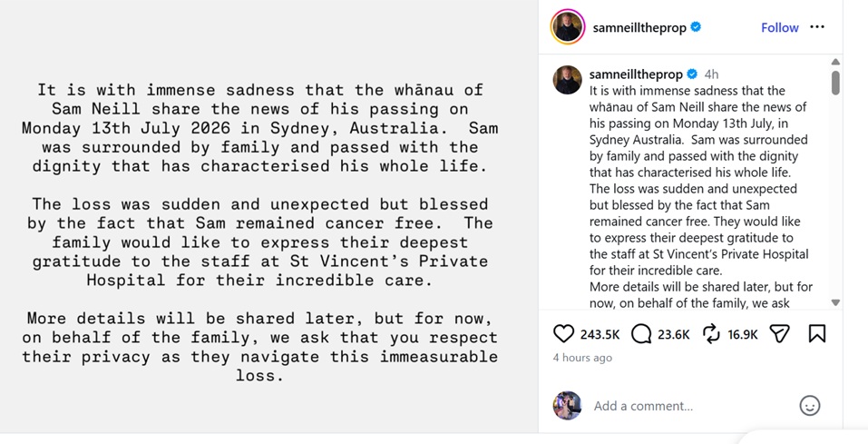Open the three-dot more options menu

pyautogui.click(x=817, y=27)
